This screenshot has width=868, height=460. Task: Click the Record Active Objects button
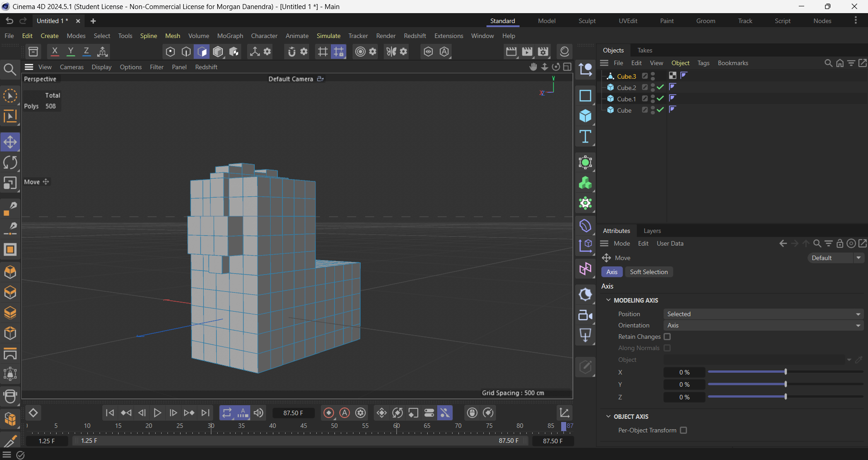pyautogui.click(x=329, y=413)
